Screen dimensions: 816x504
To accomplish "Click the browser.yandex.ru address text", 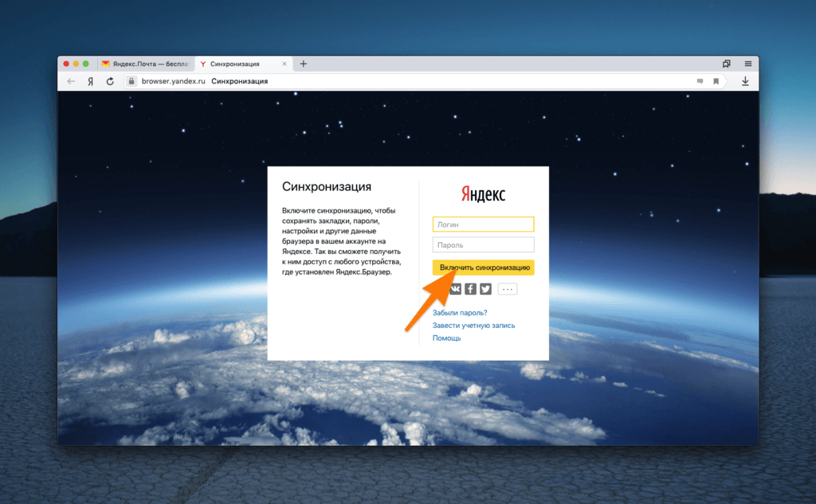I will [x=173, y=81].
